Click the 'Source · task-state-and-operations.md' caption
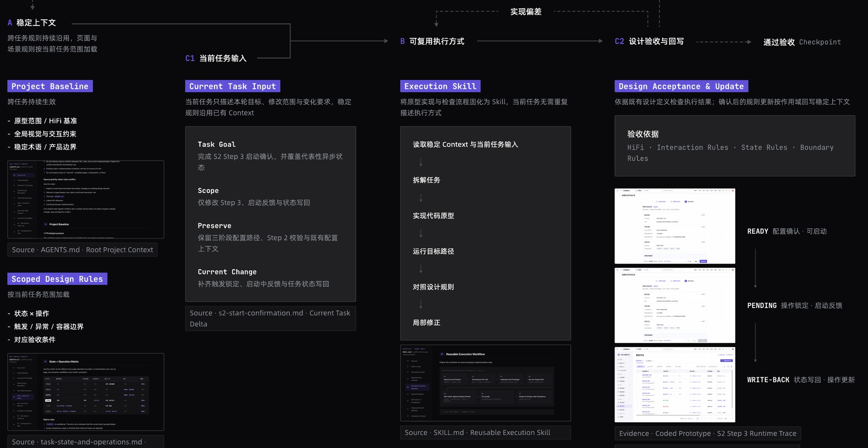 tap(86, 441)
